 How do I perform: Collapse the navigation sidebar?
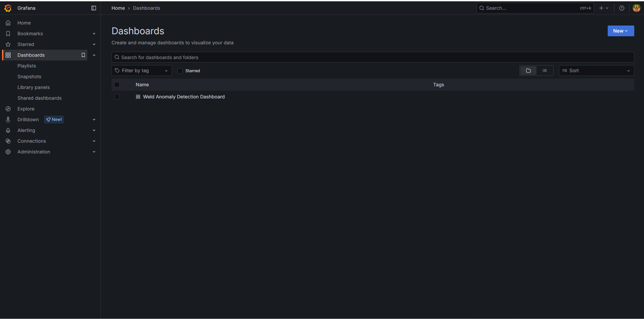(x=93, y=8)
